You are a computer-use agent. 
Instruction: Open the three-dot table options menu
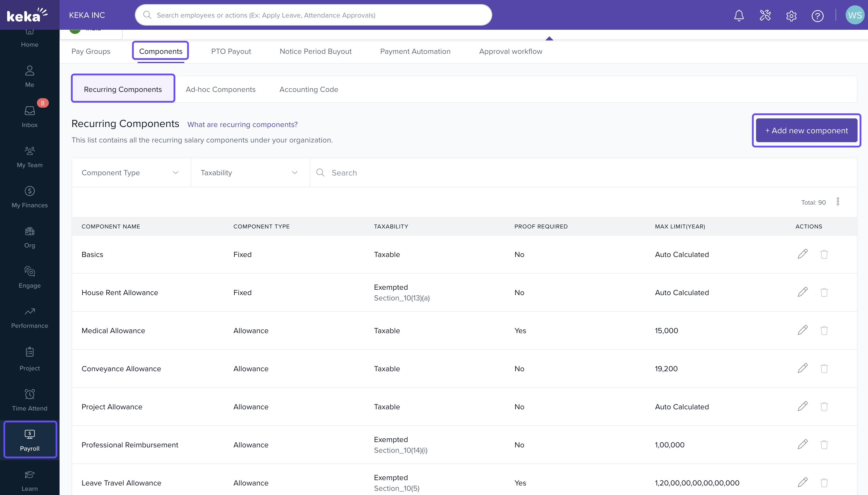pos(838,202)
